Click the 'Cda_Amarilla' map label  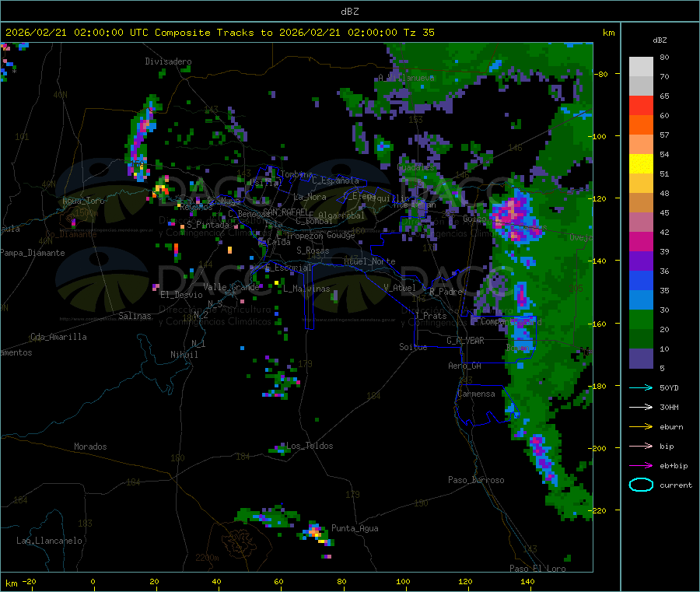point(58,337)
